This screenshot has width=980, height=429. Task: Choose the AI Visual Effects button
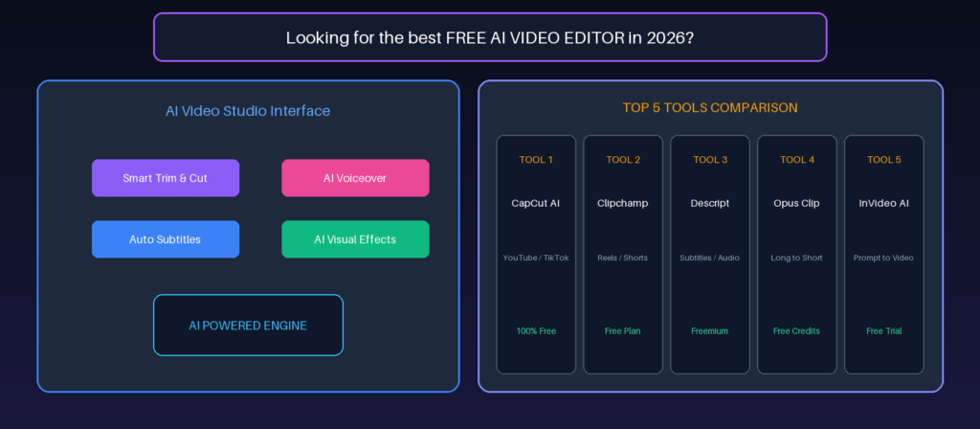click(355, 239)
